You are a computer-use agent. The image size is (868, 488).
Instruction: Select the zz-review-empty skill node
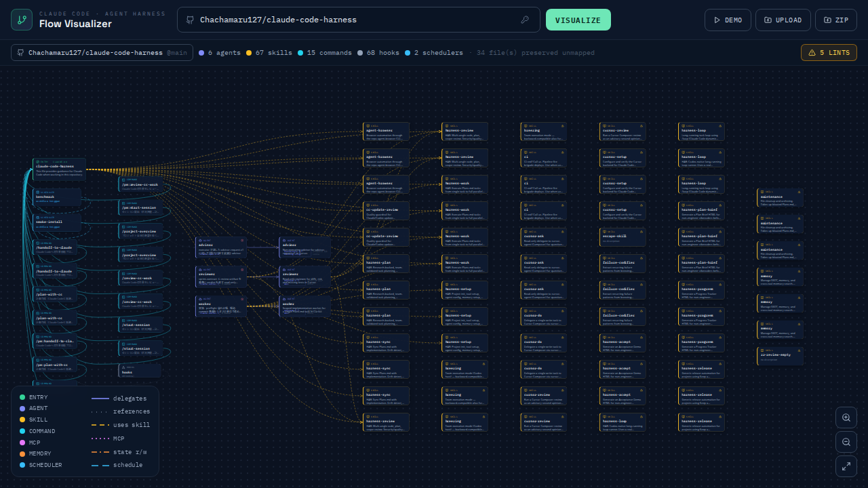(x=780, y=356)
